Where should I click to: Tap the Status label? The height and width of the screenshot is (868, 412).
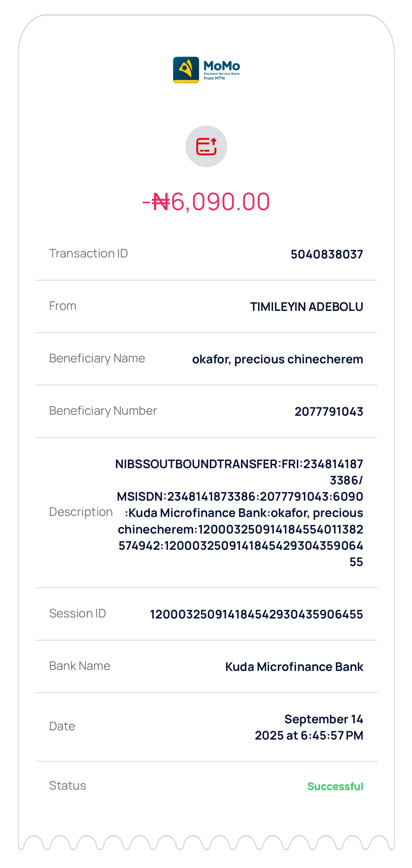point(67,785)
